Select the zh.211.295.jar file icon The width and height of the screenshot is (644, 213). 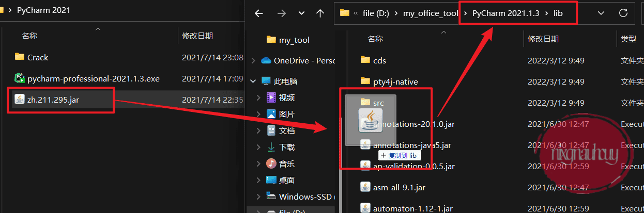tap(20, 100)
